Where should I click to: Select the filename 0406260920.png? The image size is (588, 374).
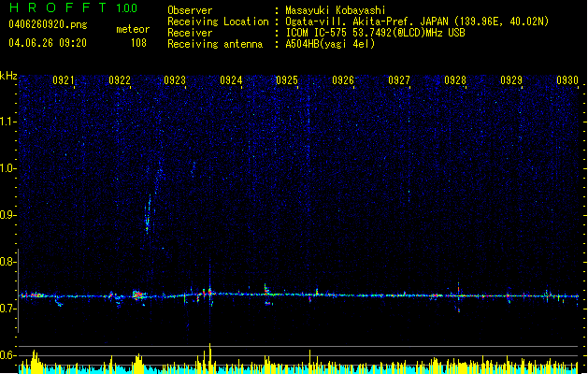pyautogui.click(x=48, y=24)
